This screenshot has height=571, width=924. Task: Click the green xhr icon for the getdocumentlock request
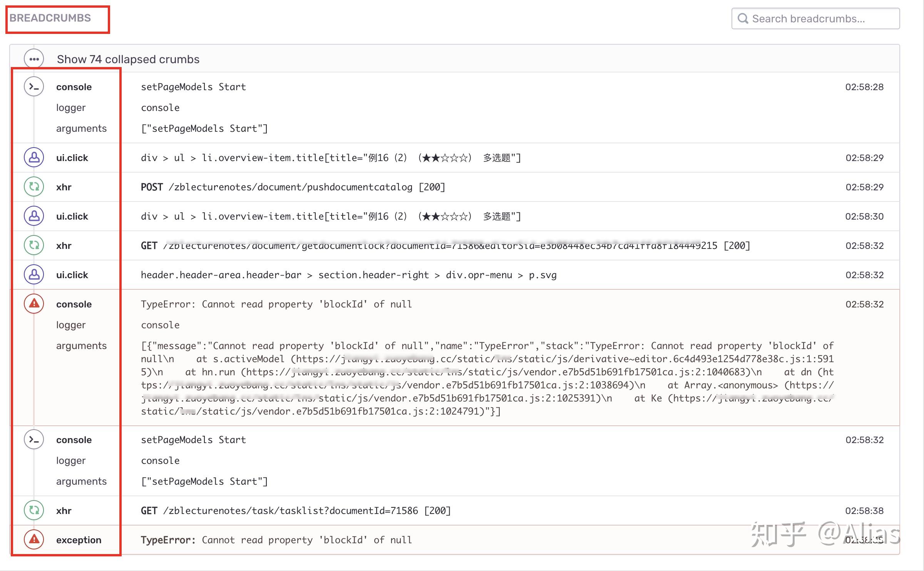(x=34, y=245)
